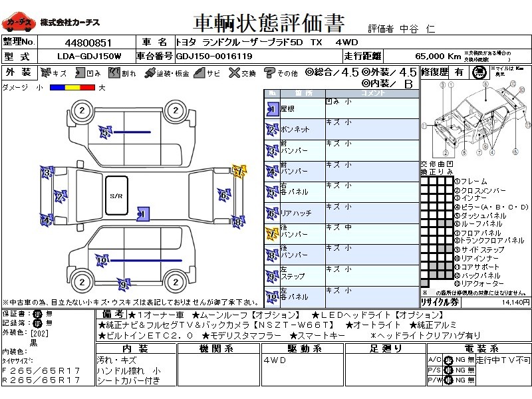Click scratch marker 2 on the bonnet diagram
The image size is (532, 399).
point(61,196)
